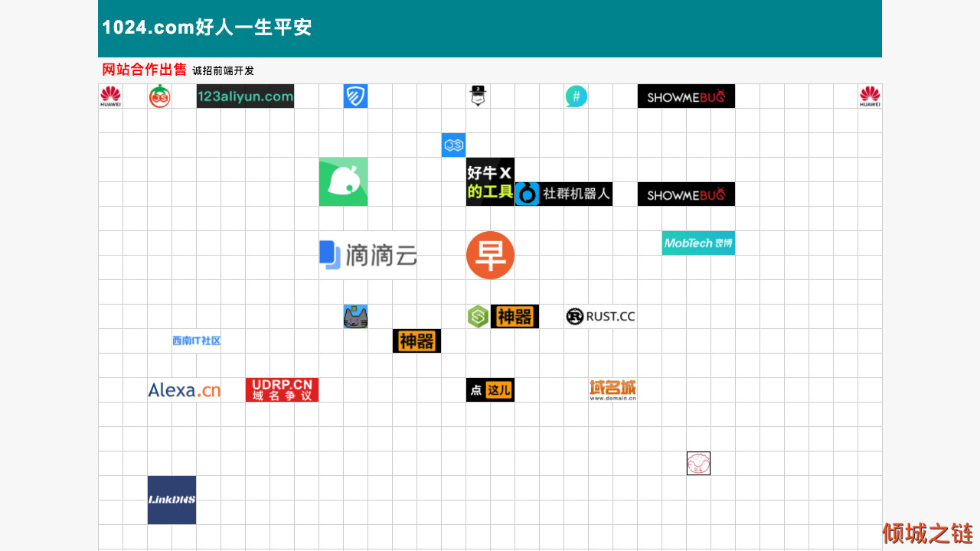The height and width of the screenshot is (551, 980).
Task: Open the LinkDNS tile
Action: coord(171,500)
